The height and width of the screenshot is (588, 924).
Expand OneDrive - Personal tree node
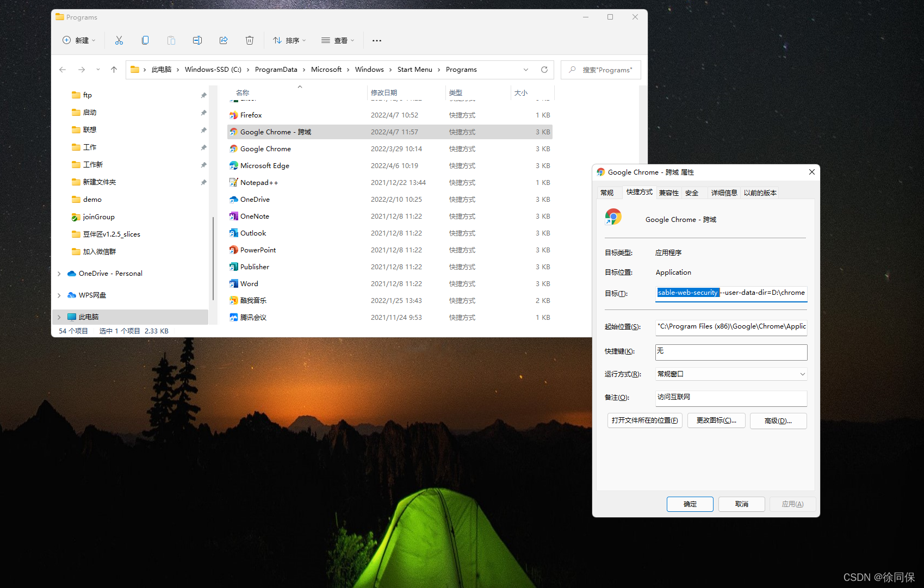click(59, 274)
